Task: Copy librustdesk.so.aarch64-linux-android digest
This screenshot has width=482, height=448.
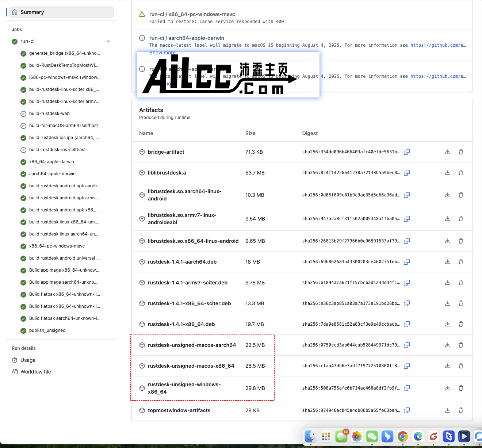Action: (407, 195)
